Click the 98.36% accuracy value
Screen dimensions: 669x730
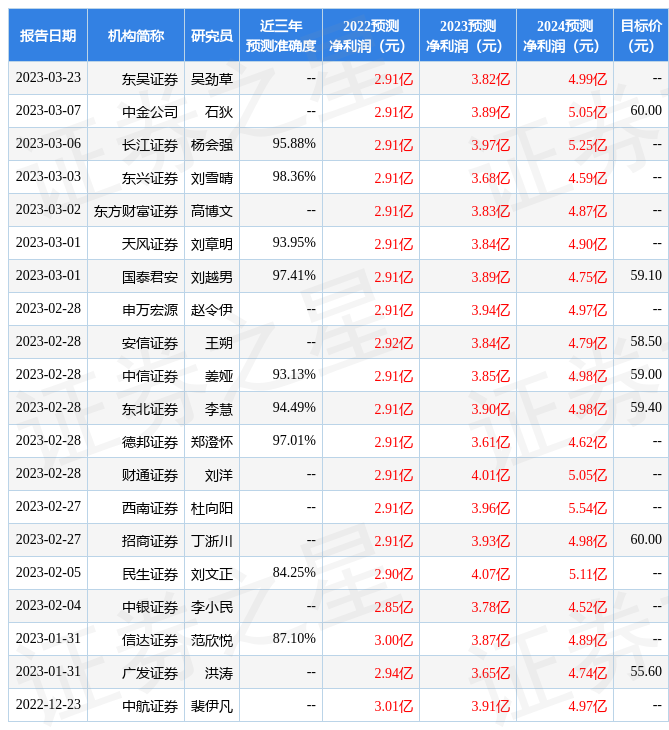[x=294, y=176]
